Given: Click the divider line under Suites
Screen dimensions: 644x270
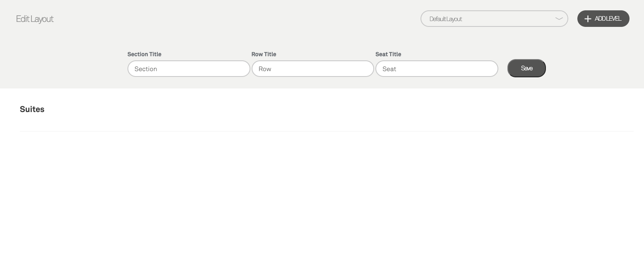Looking at the screenshot, I should 327,131.
